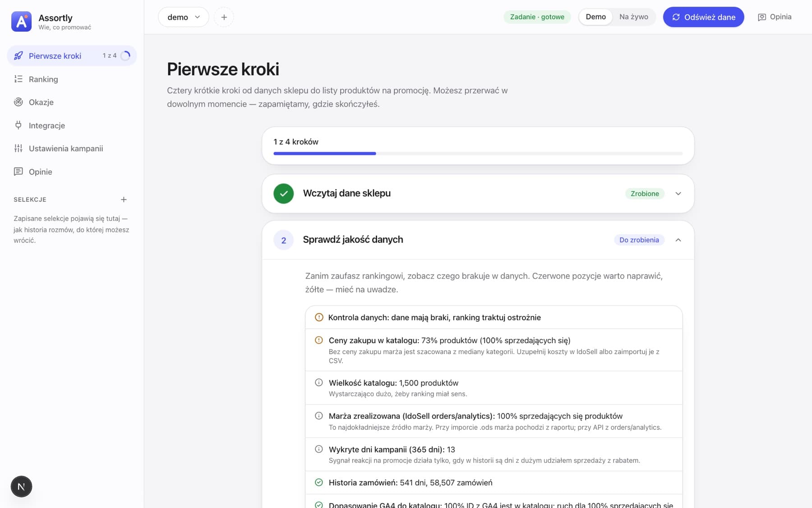Go to Okazje in sidebar
The image size is (812, 508).
coord(72,102)
